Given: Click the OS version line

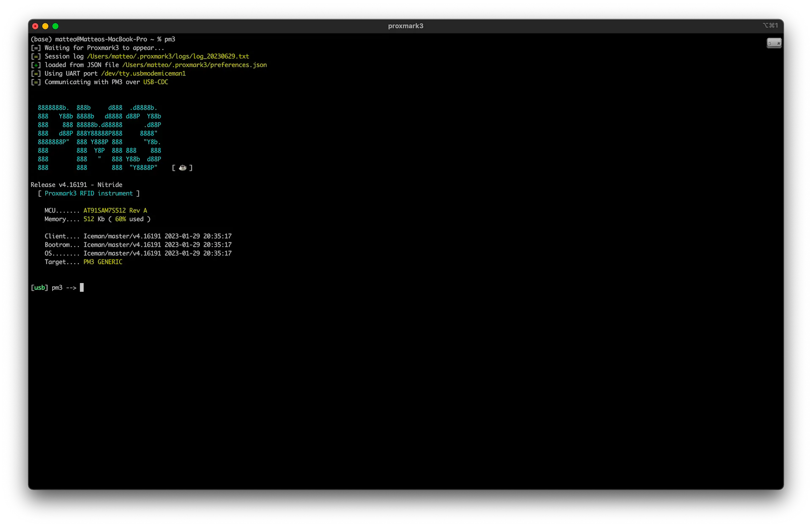Looking at the screenshot, I should (x=138, y=253).
